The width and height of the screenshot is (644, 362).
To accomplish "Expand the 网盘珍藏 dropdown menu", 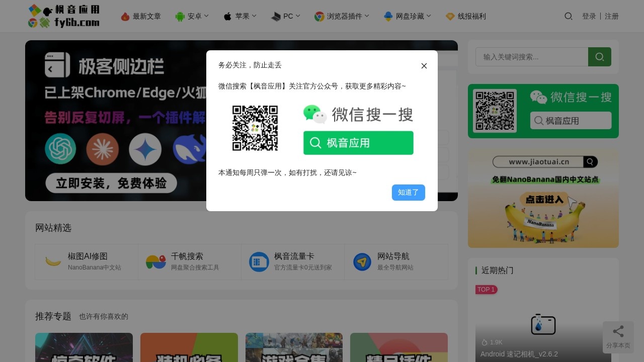I will coord(414,17).
